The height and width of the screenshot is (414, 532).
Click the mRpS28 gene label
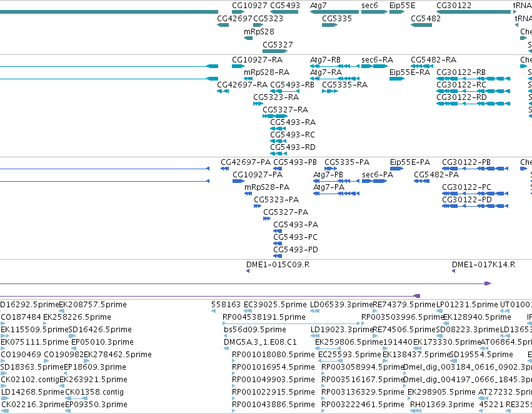[259, 32]
